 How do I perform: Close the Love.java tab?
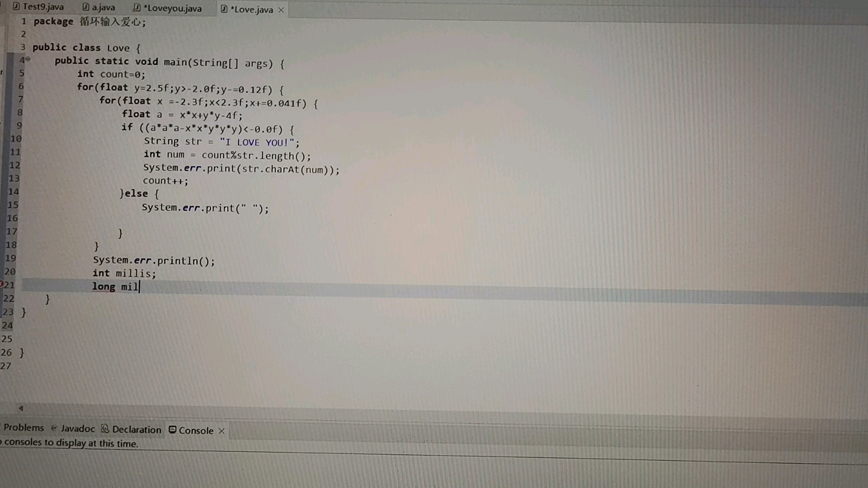(280, 9)
